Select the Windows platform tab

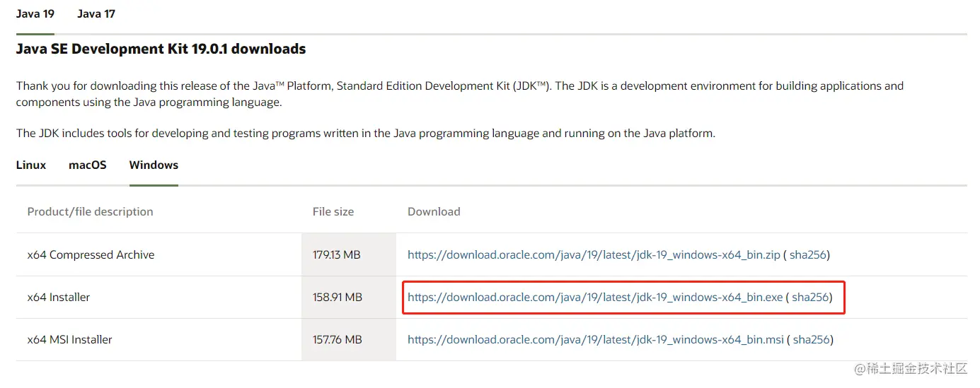coord(154,165)
